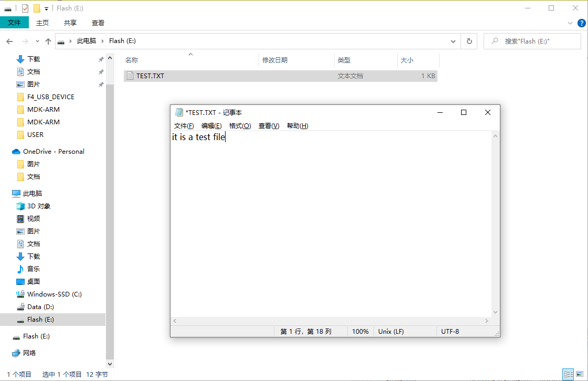Open the 查看(V) menu in Notepad
Viewport: 588px width, 381px height.
(x=269, y=126)
